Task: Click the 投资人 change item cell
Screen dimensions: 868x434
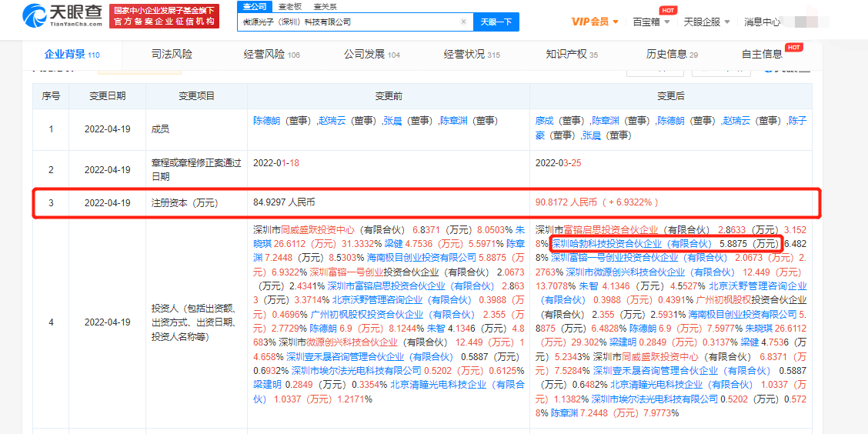Action: 196,322
